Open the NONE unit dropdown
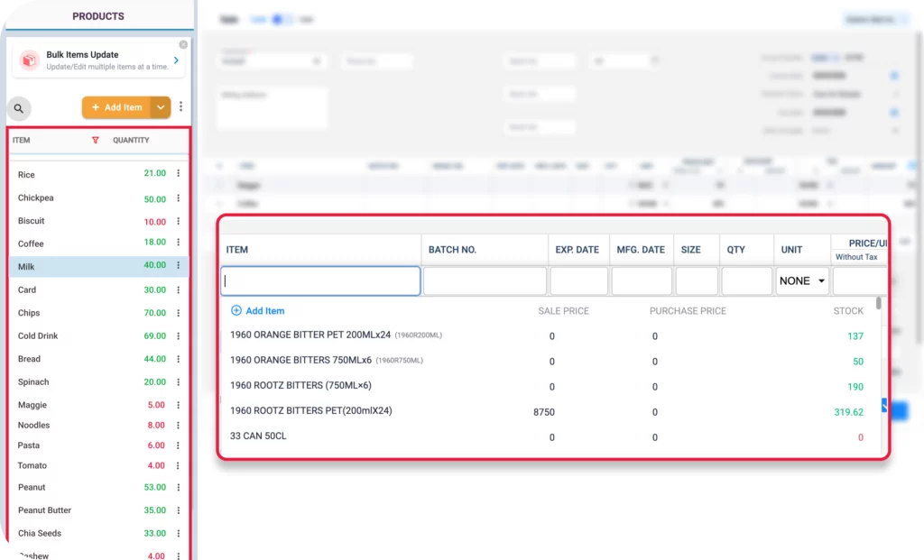This screenshot has height=560, width=924. pyautogui.click(x=802, y=281)
